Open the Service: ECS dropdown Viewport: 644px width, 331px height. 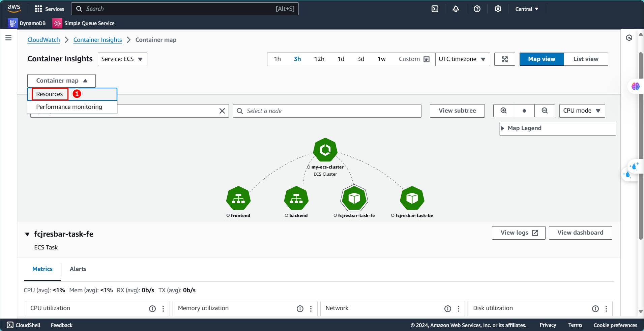click(122, 59)
